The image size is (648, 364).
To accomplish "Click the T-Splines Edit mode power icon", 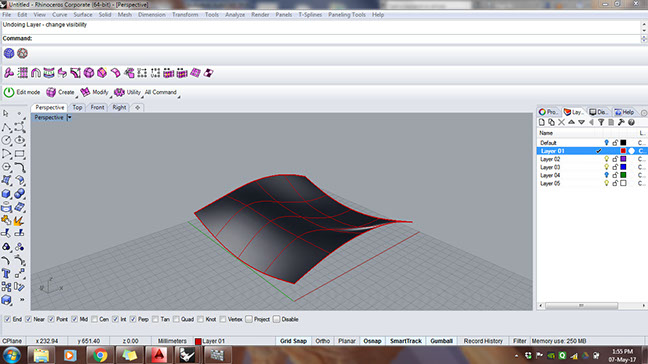I will click(9, 92).
